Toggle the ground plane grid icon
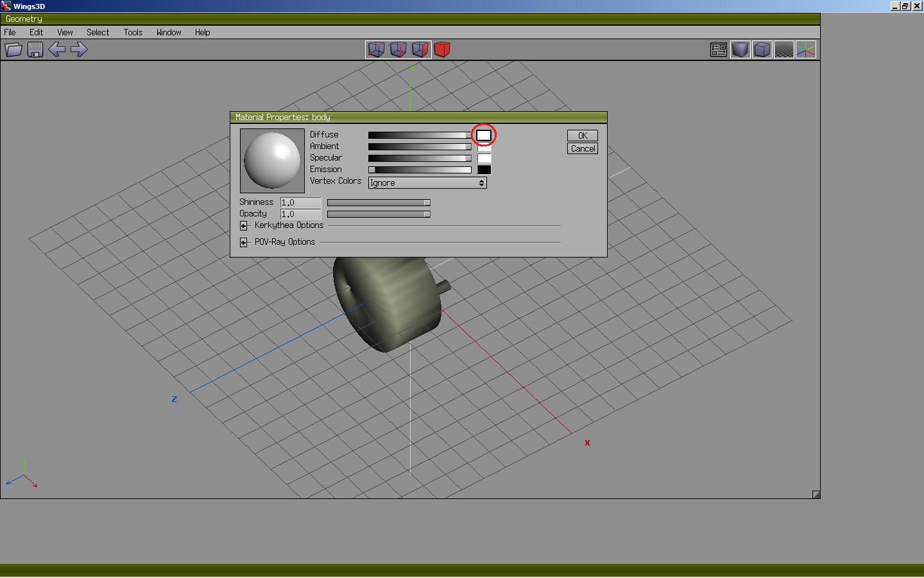 click(x=783, y=49)
